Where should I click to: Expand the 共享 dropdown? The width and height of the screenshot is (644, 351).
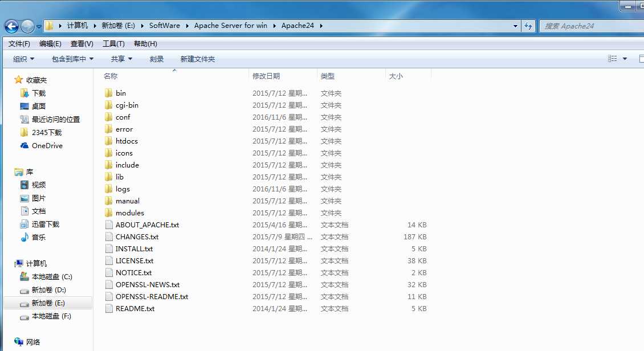[x=121, y=59]
